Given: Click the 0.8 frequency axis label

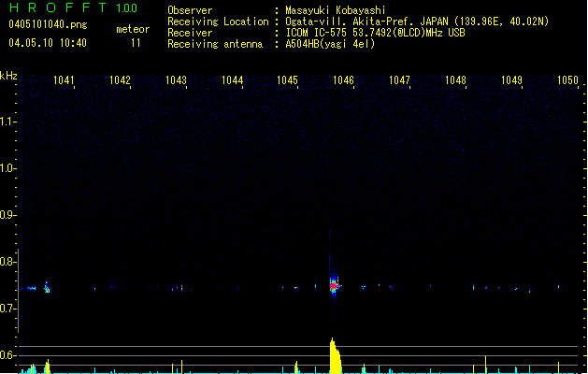Looking at the screenshot, I should click(x=8, y=262).
